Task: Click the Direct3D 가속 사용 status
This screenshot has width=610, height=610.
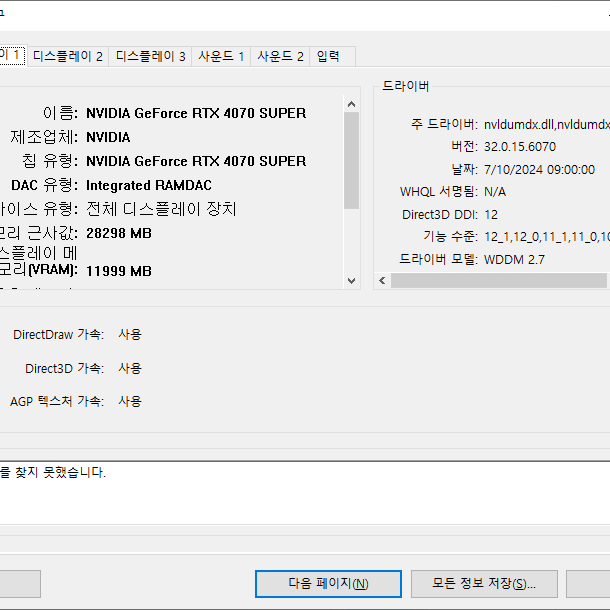Action: 130,368
